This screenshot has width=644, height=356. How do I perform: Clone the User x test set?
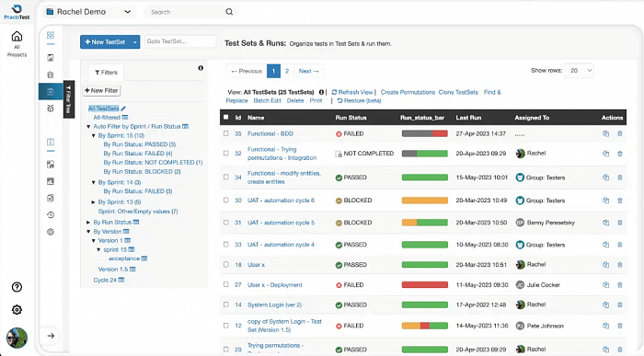click(x=605, y=265)
